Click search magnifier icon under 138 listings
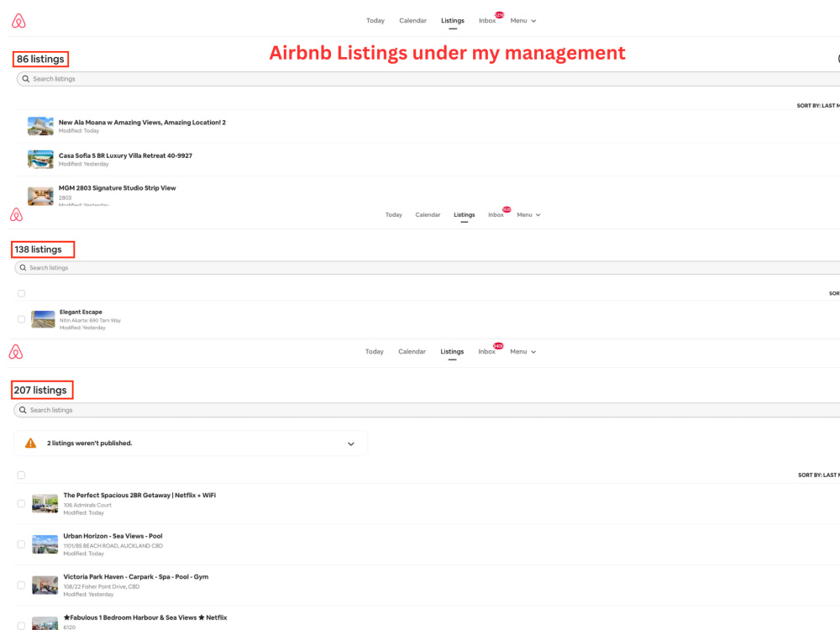840x630 pixels. coord(23,267)
